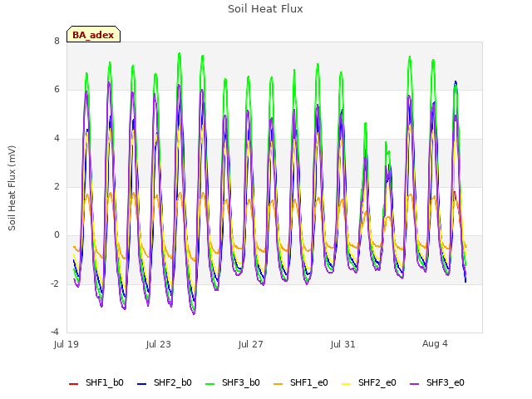Click the y-axis value 0

tap(57, 234)
